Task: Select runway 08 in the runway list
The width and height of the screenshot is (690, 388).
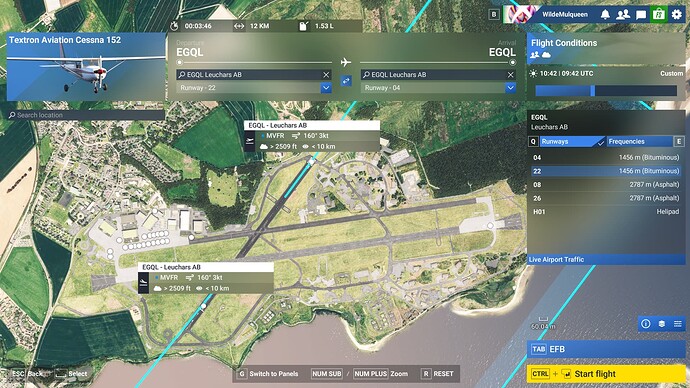Action: pyautogui.click(x=606, y=185)
